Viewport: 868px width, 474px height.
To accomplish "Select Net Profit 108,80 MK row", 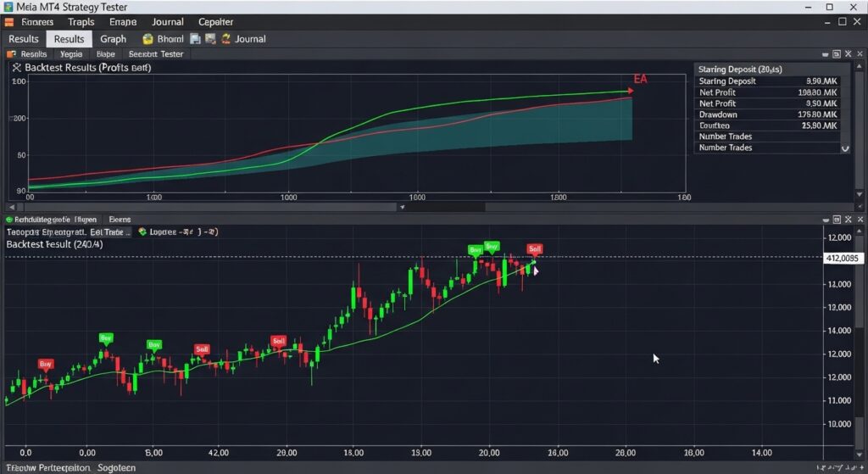I will pos(768,92).
